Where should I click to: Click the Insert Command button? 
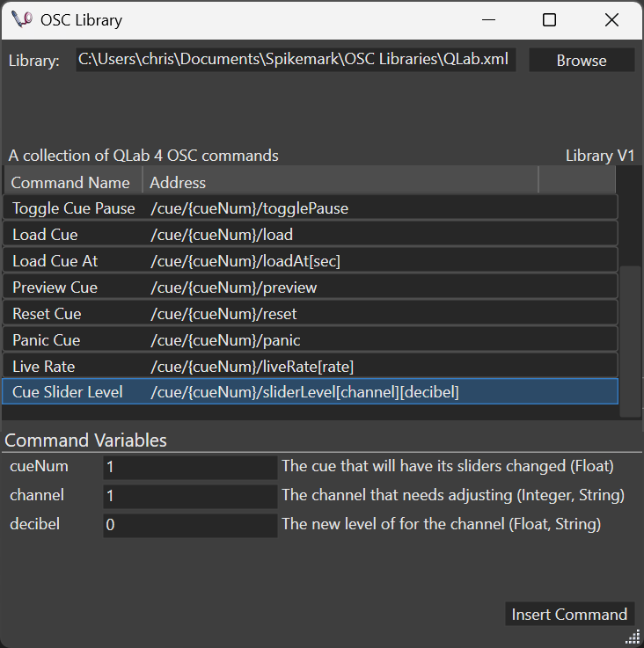[x=569, y=614]
